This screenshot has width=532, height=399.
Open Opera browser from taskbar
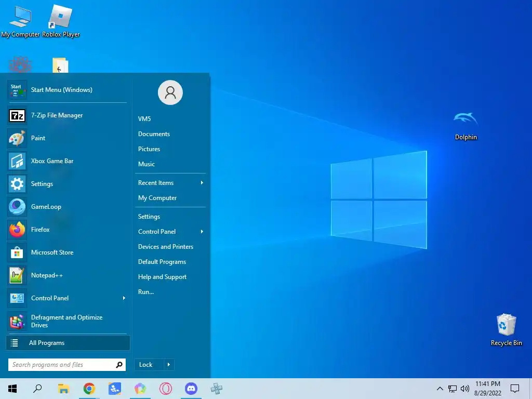[166, 389]
